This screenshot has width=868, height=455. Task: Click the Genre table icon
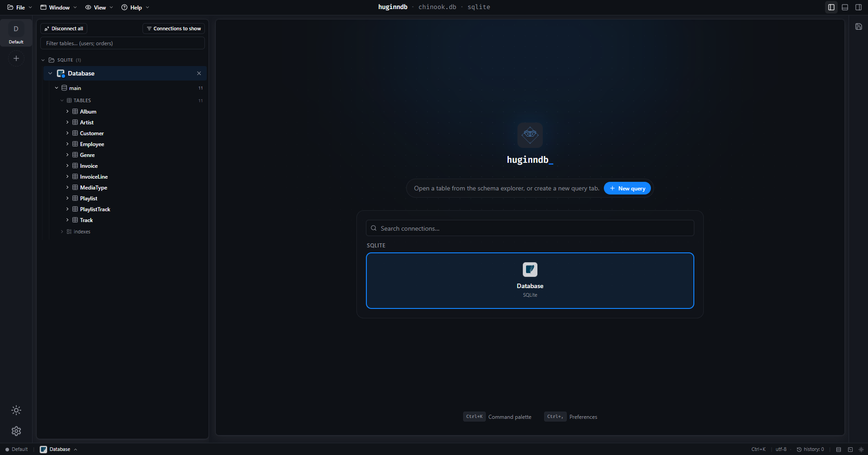(x=75, y=155)
